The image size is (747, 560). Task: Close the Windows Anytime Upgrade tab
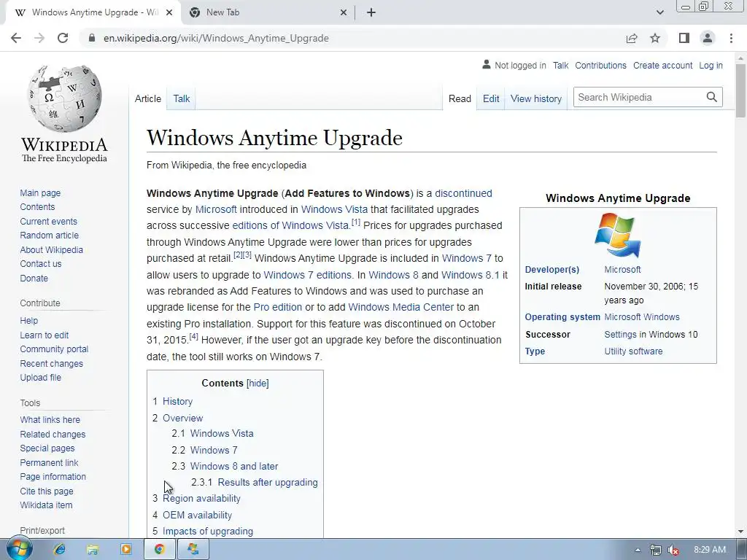pos(169,13)
